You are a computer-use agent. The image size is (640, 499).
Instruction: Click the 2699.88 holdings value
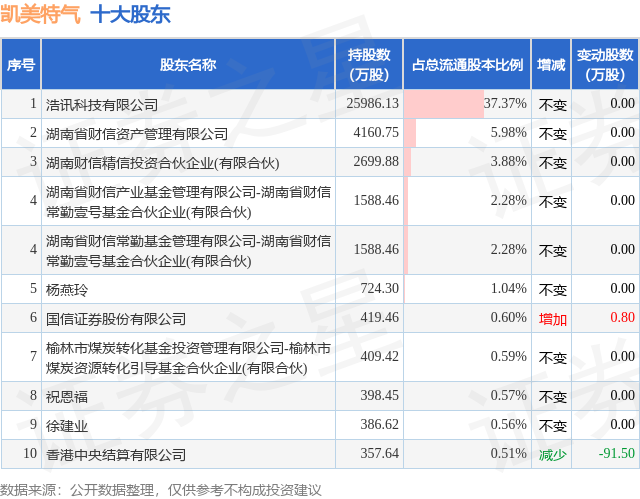[376, 161]
